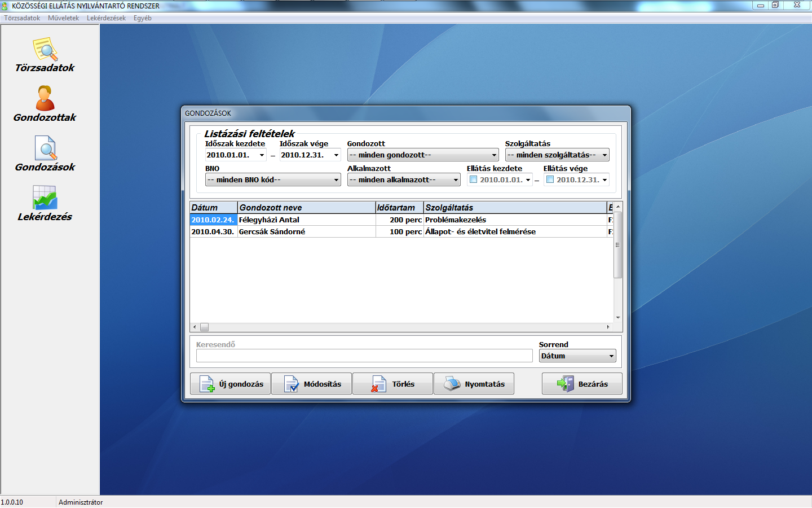This screenshot has width=812, height=508.
Task: Click the Nyomtatás printer icon
Action: point(452,384)
